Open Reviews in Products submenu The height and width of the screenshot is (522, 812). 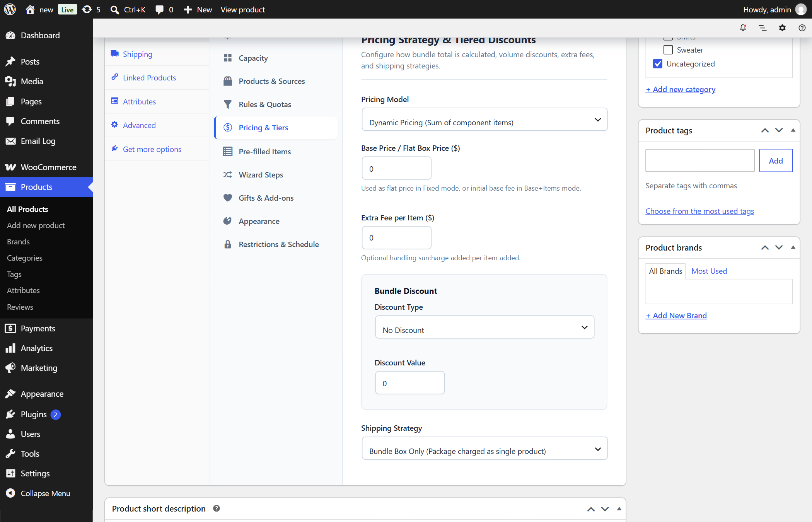pyautogui.click(x=20, y=307)
